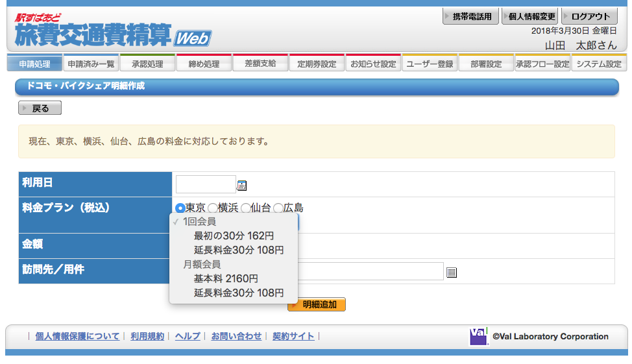The image size is (632, 364).
Task: Click the ログアウト button
Action: coord(589,16)
